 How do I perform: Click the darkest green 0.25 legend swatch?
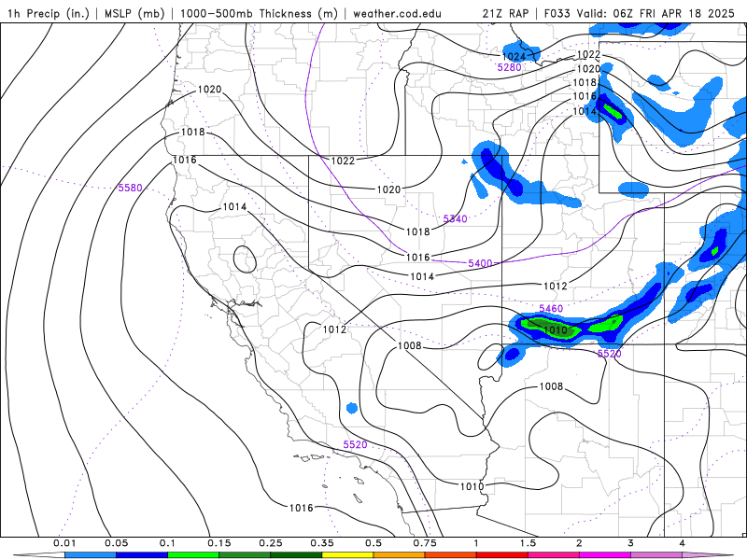[296, 555]
